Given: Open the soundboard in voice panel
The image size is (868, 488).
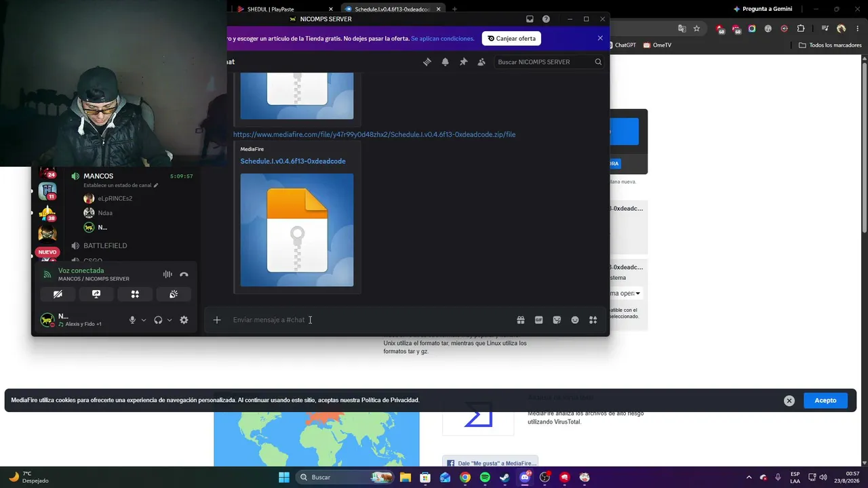Looking at the screenshot, I should [174, 294].
